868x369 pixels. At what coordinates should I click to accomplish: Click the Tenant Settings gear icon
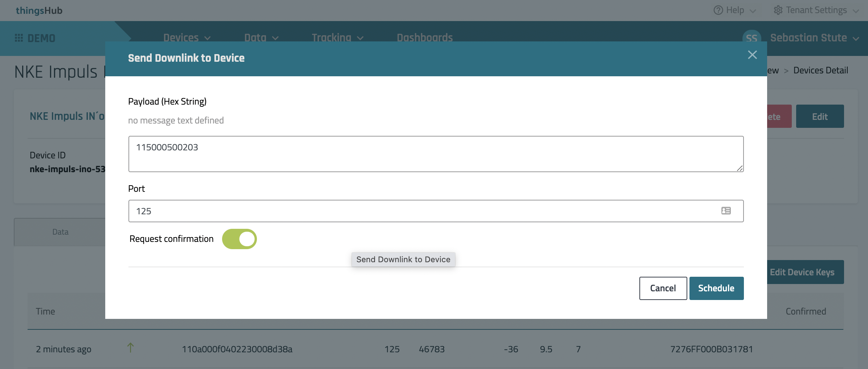(778, 10)
